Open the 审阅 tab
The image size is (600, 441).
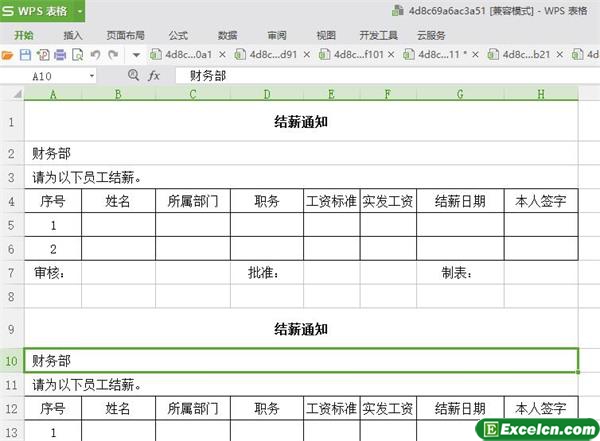tap(277, 36)
